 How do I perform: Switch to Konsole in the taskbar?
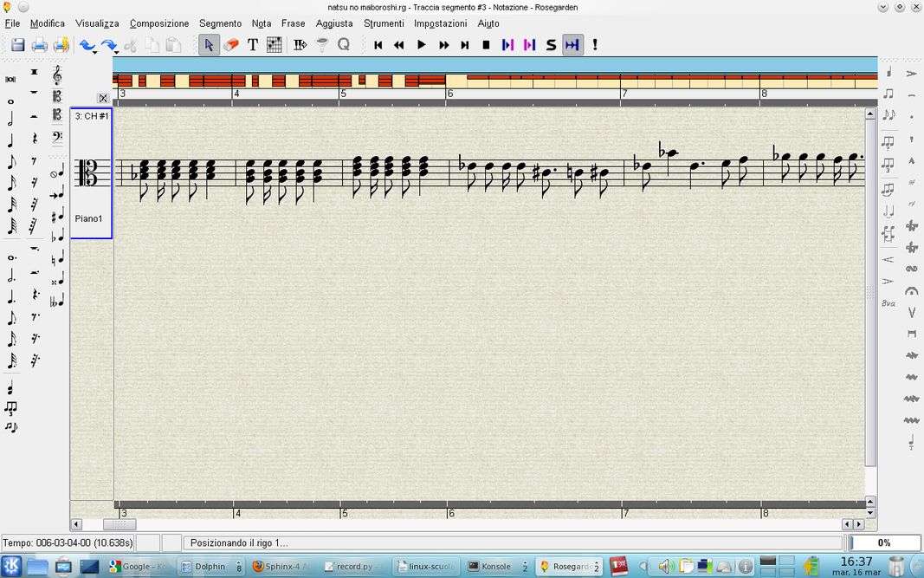(490, 567)
